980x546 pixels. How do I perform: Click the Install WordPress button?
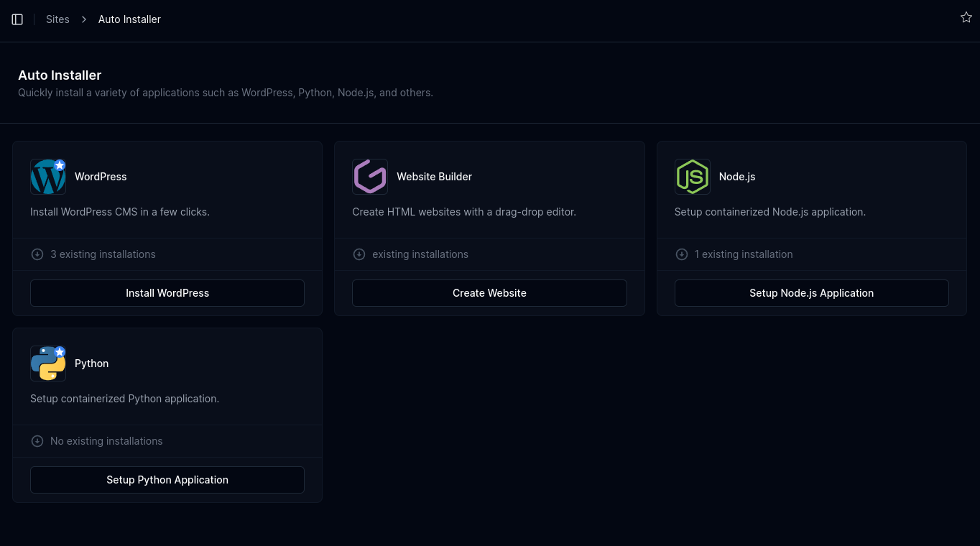167,292
